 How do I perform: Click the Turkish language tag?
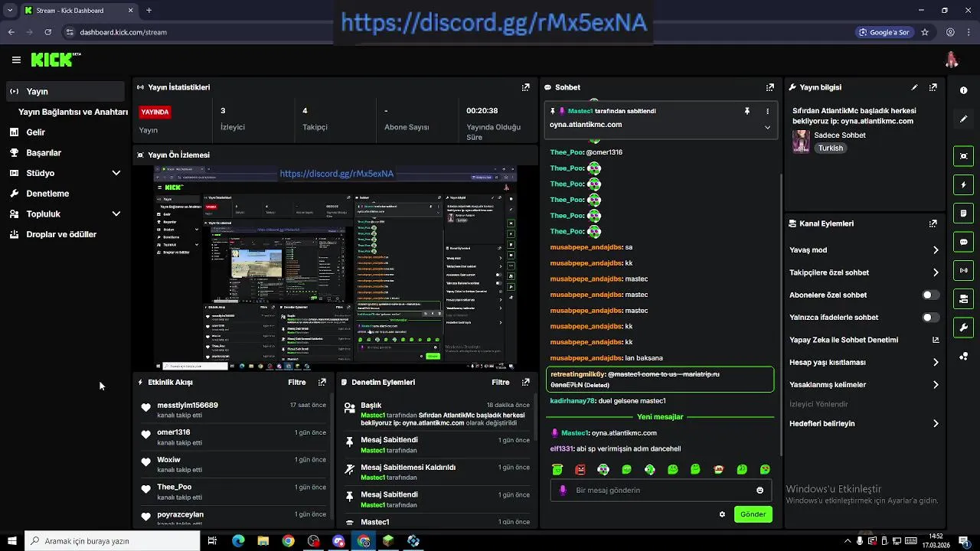pyautogui.click(x=830, y=148)
